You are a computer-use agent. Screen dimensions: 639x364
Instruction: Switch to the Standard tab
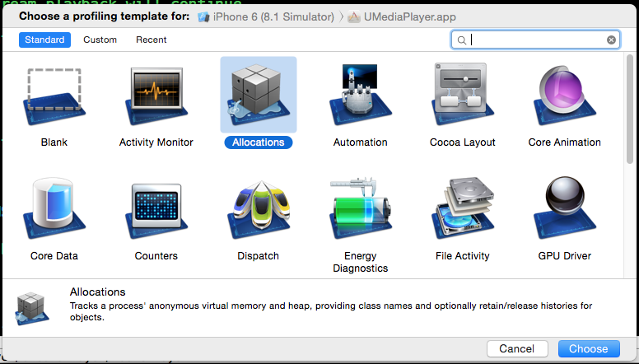tap(44, 40)
